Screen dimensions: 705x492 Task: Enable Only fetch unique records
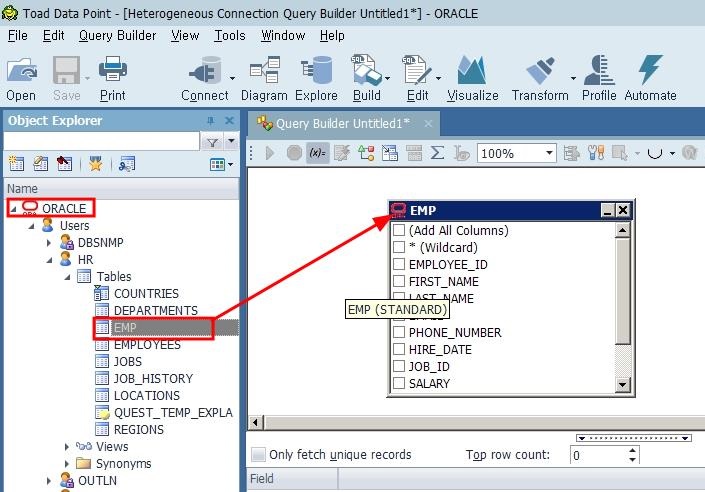259,455
